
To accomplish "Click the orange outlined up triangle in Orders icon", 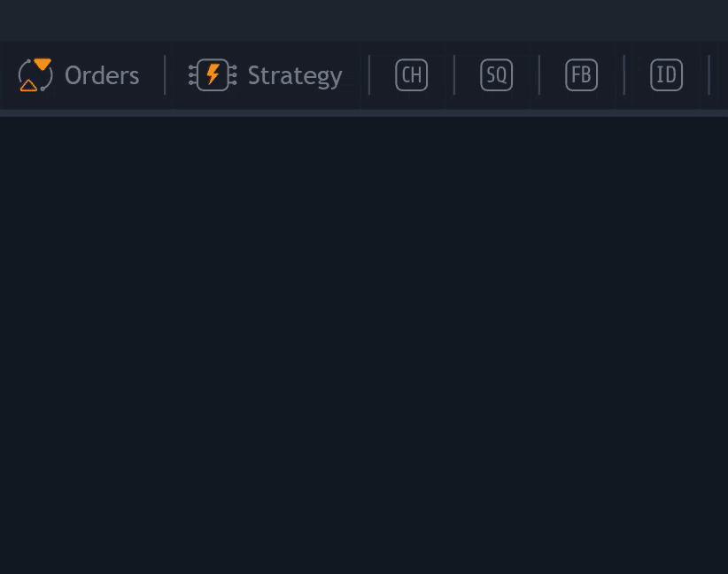I will click(x=28, y=85).
